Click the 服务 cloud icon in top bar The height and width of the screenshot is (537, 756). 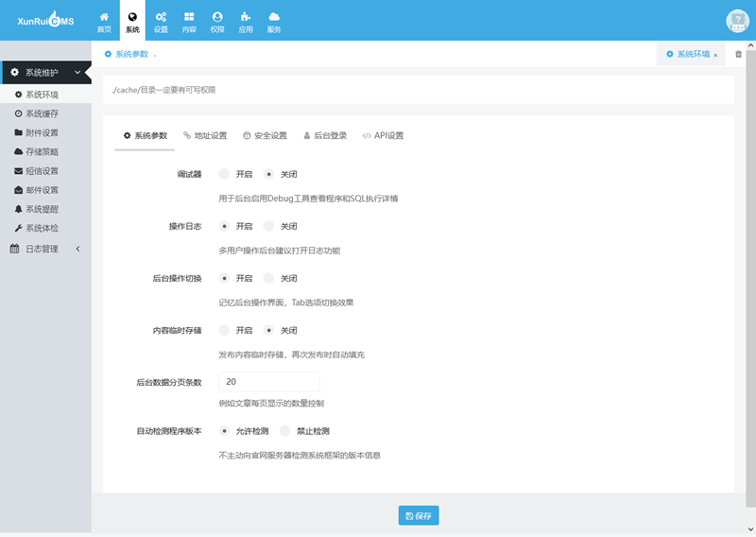click(x=274, y=22)
